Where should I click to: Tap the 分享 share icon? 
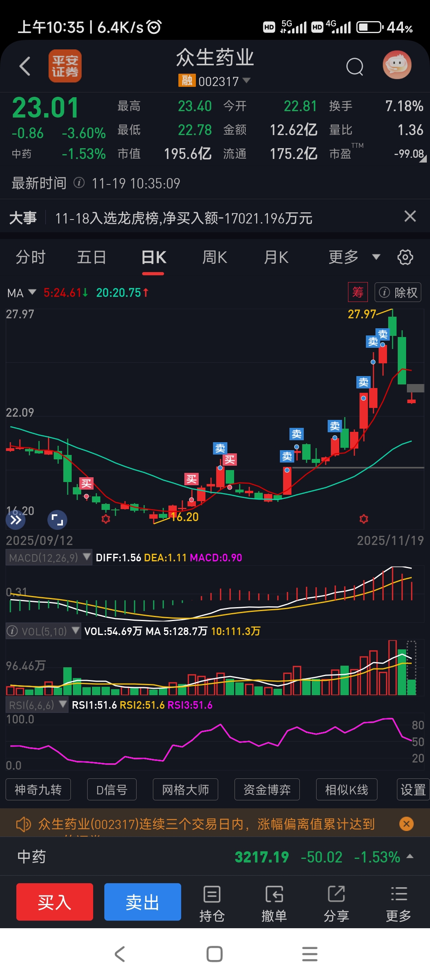(x=336, y=904)
